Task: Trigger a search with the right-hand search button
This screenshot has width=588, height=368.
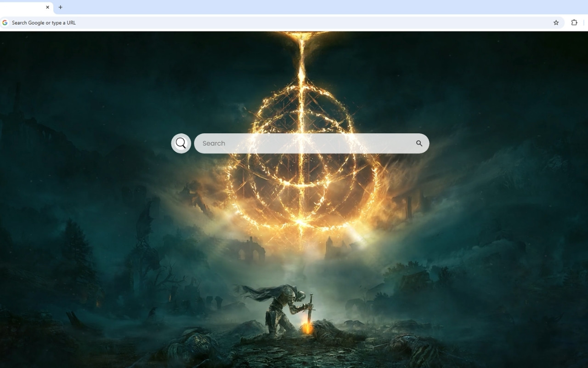Action: pyautogui.click(x=419, y=143)
